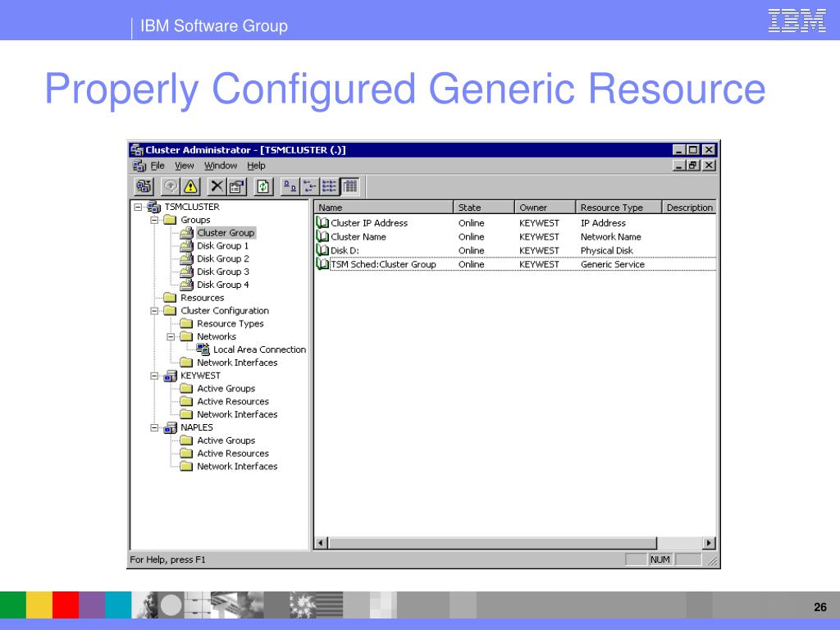Click the NAPLES node computer icon
The image size is (840, 630).
click(x=171, y=427)
